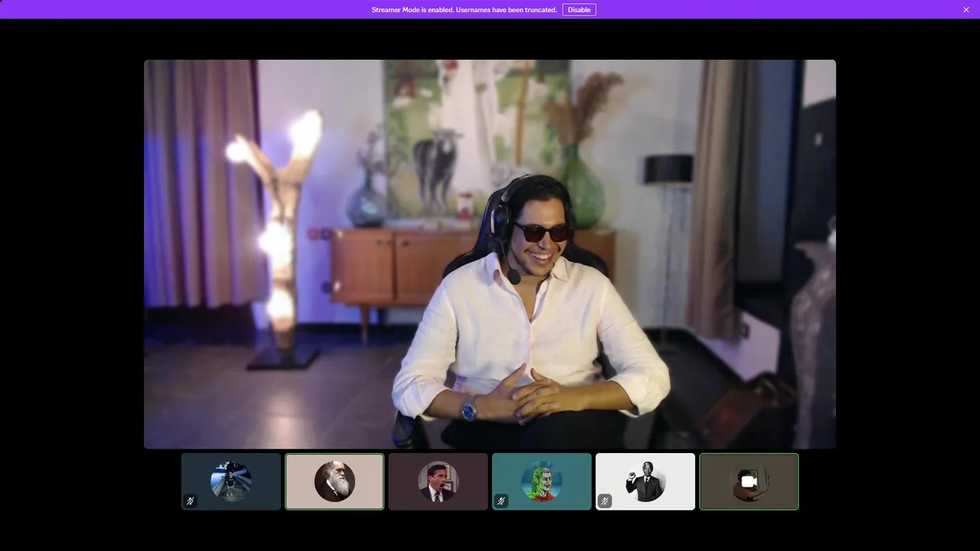The height and width of the screenshot is (551, 980).
Task: Dismiss the Streamer Mode banner with X
Action: (x=966, y=10)
